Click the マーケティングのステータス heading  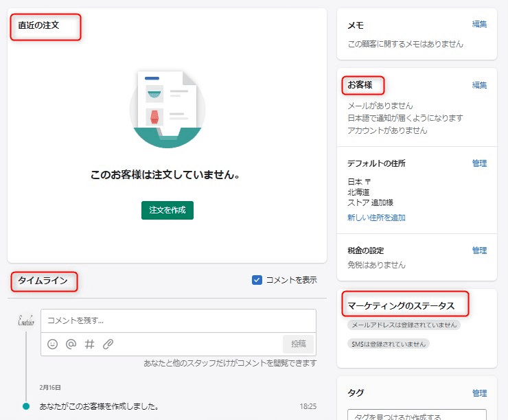pos(401,305)
